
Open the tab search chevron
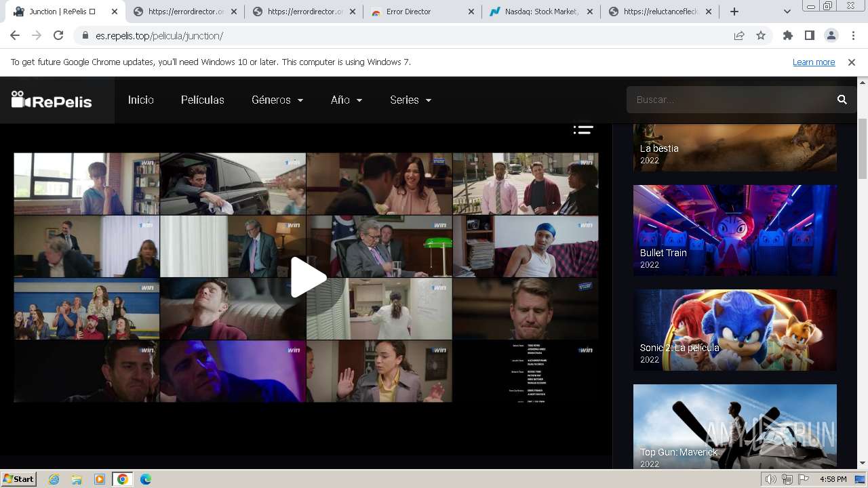coord(787,12)
